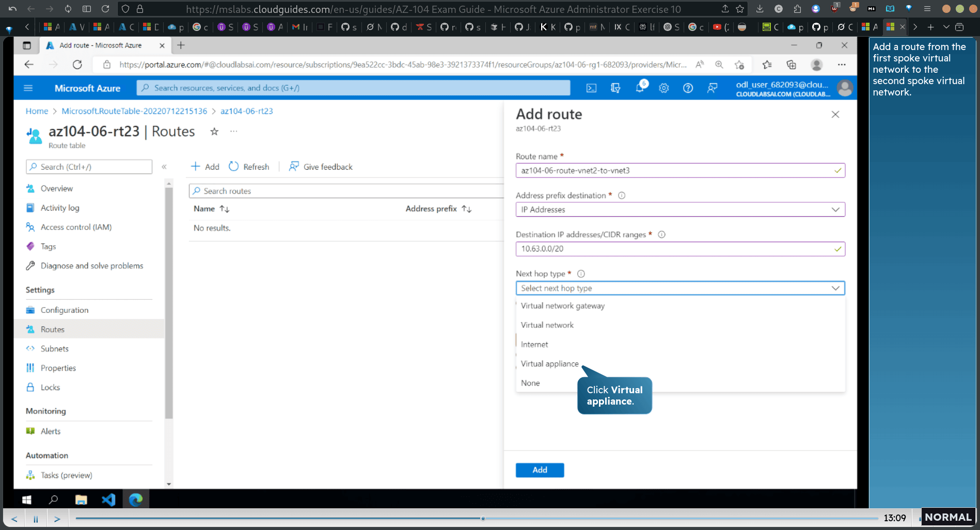980x530 pixels.
Task: Open Activity log menu item
Action: tap(60, 208)
